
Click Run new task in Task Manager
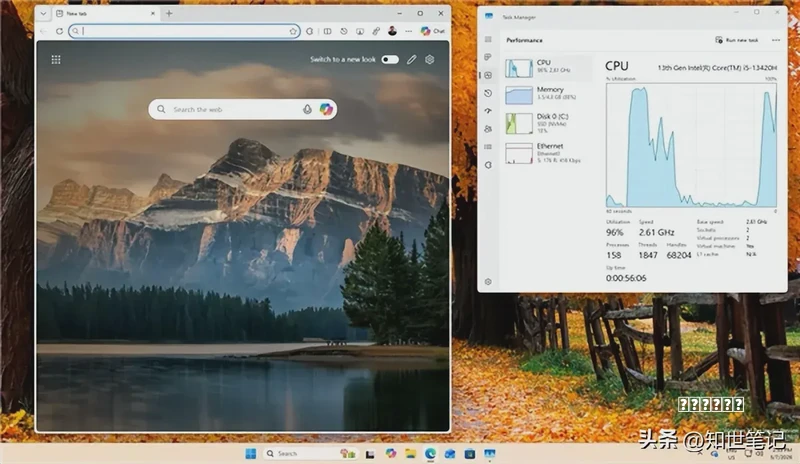[x=737, y=40]
